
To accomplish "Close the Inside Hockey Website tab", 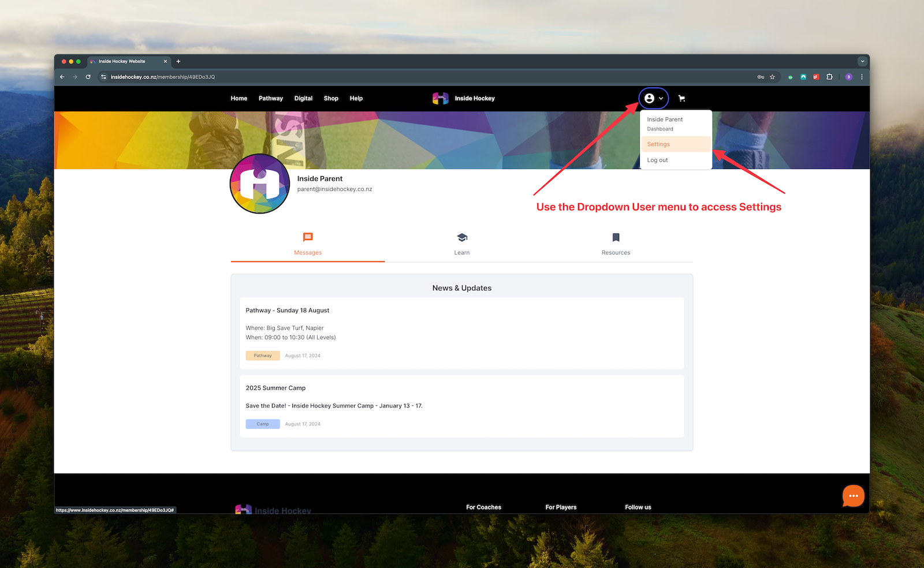I will pyautogui.click(x=165, y=61).
